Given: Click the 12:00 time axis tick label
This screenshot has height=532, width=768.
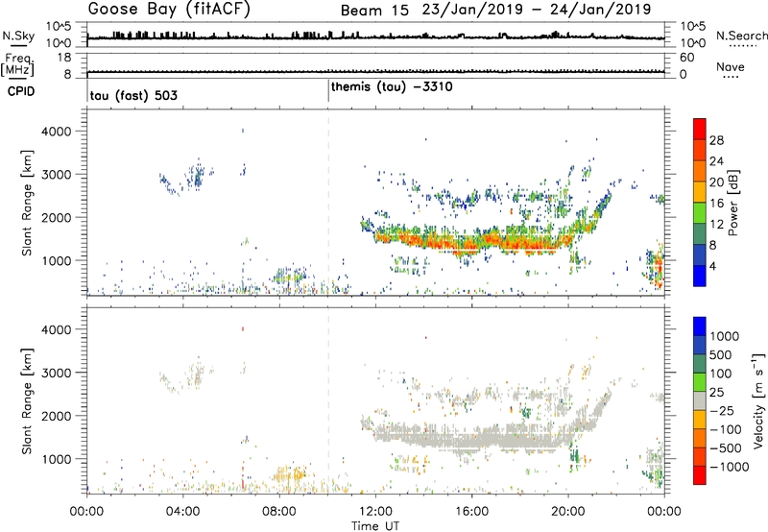Looking at the screenshot, I should [375, 512].
